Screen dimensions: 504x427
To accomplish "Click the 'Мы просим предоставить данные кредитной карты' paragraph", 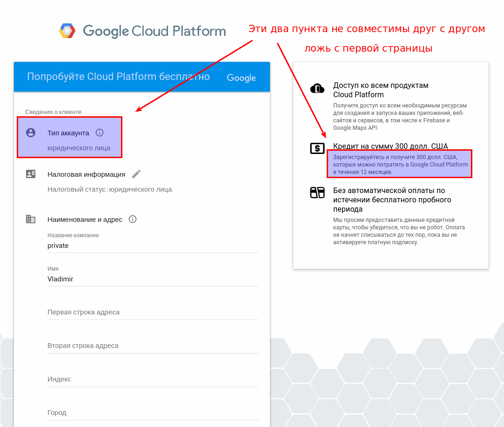I will [x=399, y=231].
